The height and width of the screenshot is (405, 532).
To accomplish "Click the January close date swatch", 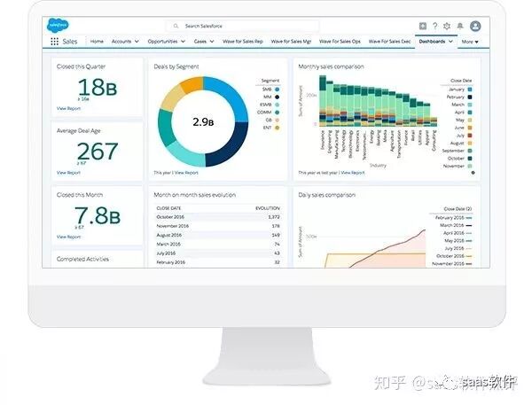I will [470, 90].
